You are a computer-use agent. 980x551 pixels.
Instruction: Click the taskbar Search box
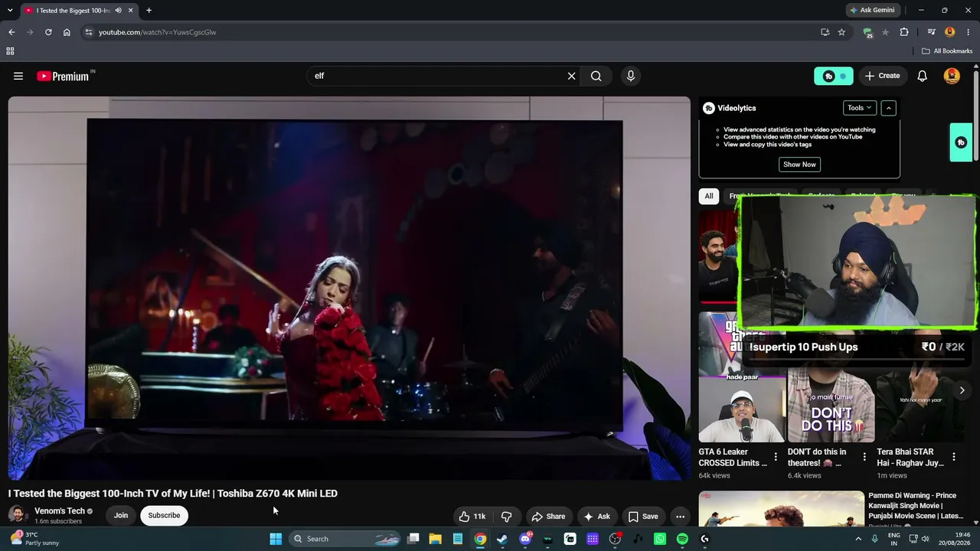pyautogui.click(x=345, y=539)
